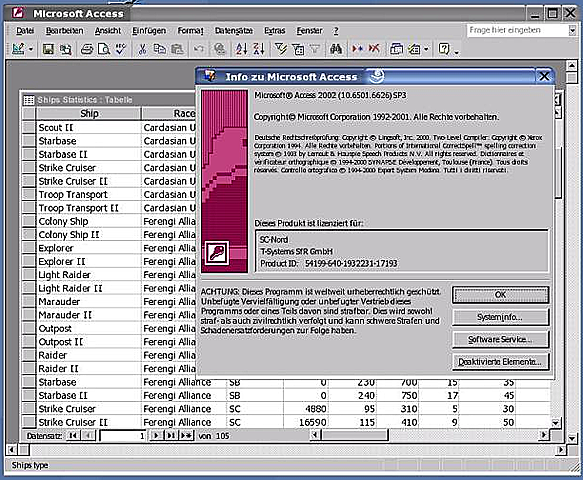Click the Systeminfo... button
583x480 pixels.
tap(500, 317)
